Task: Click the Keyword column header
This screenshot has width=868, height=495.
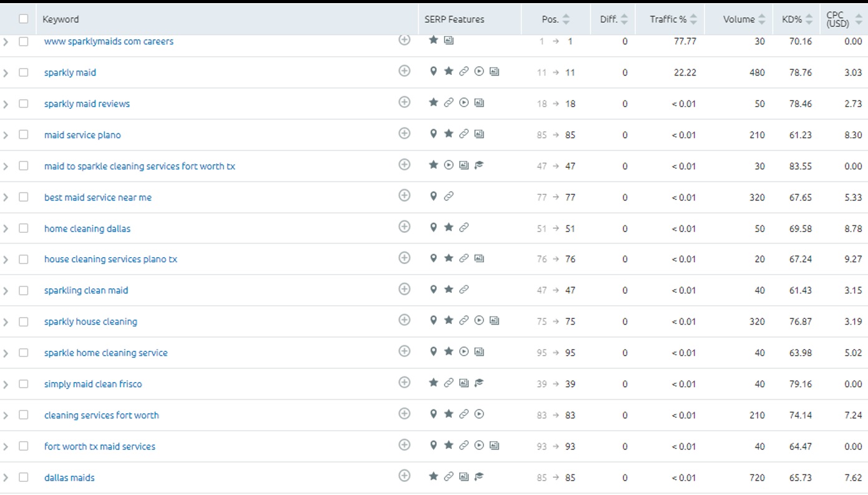Action: pos(61,19)
